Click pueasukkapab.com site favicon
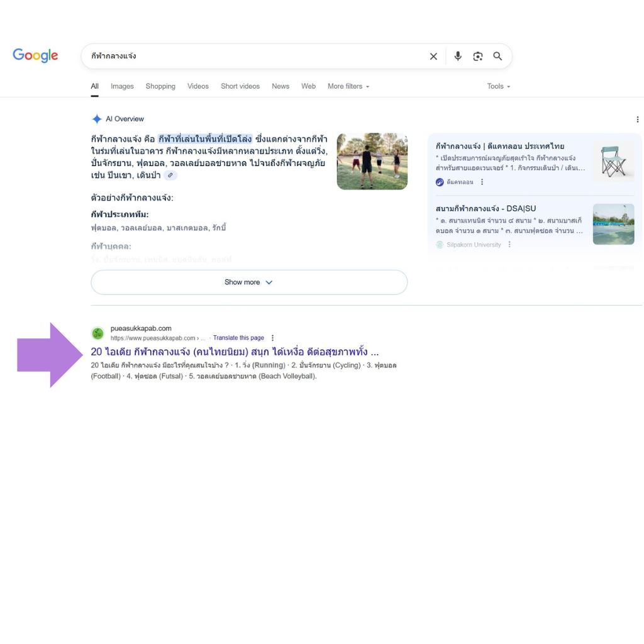 point(97,333)
